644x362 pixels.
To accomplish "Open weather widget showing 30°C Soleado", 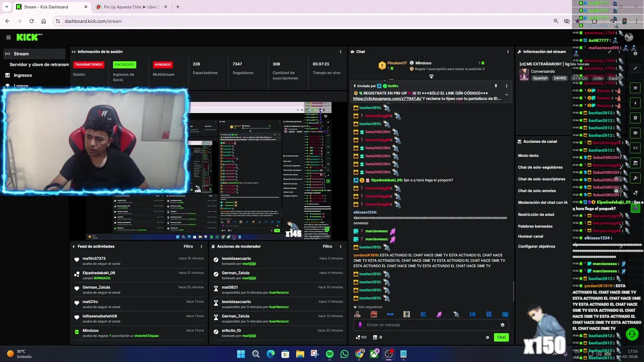I will click(x=20, y=354).
